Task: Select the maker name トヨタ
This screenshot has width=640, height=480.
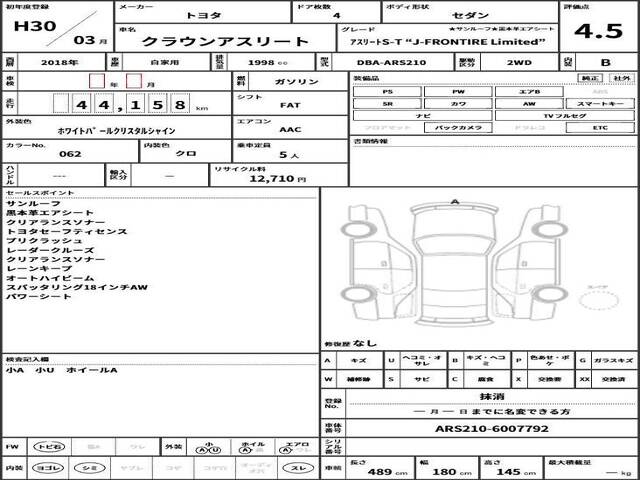Action: (203, 16)
